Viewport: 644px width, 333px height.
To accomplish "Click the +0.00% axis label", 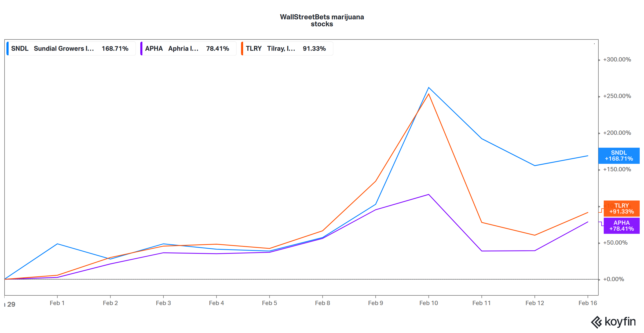I will tap(614, 279).
